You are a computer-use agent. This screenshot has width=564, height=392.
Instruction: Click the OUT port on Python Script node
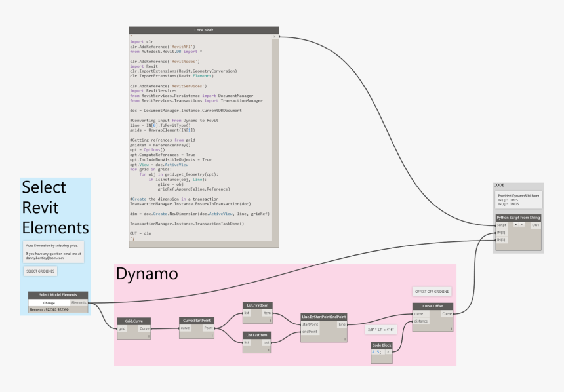pyautogui.click(x=536, y=225)
